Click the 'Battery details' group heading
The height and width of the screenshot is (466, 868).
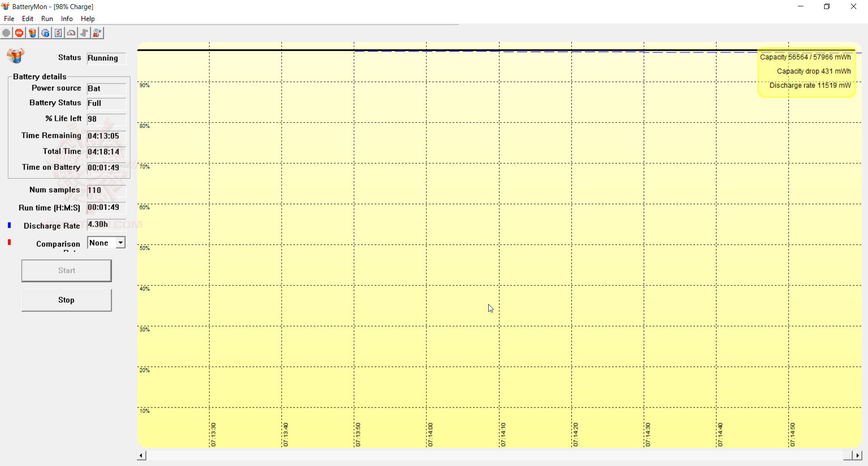[40, 77]
